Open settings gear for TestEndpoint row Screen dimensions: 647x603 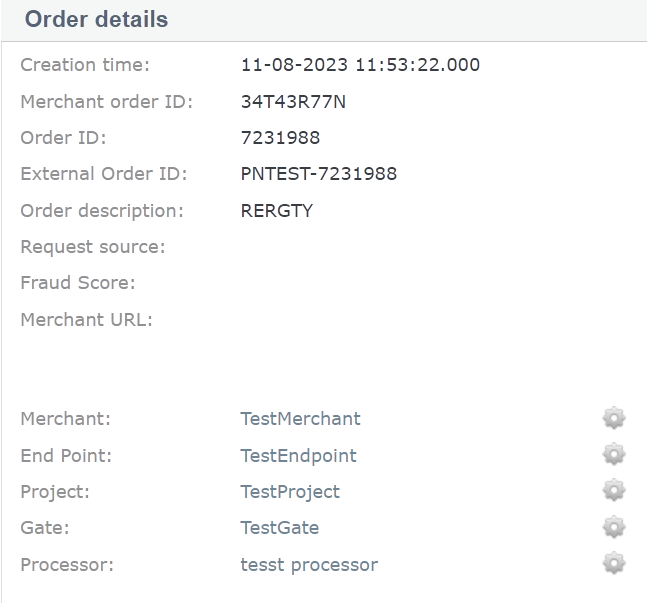click(614, 455)
